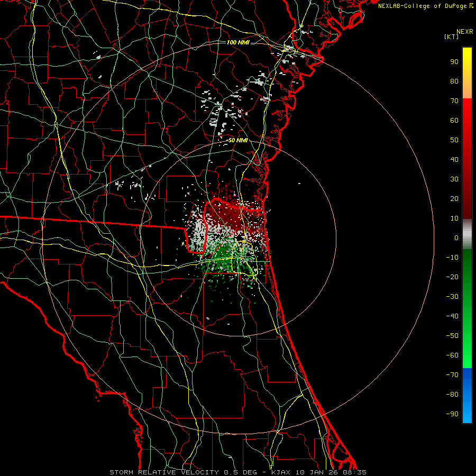Click the 40 value on the velocity scale
Image resolution: width=476 pixels, height=476 pixels.
(454, 160)
